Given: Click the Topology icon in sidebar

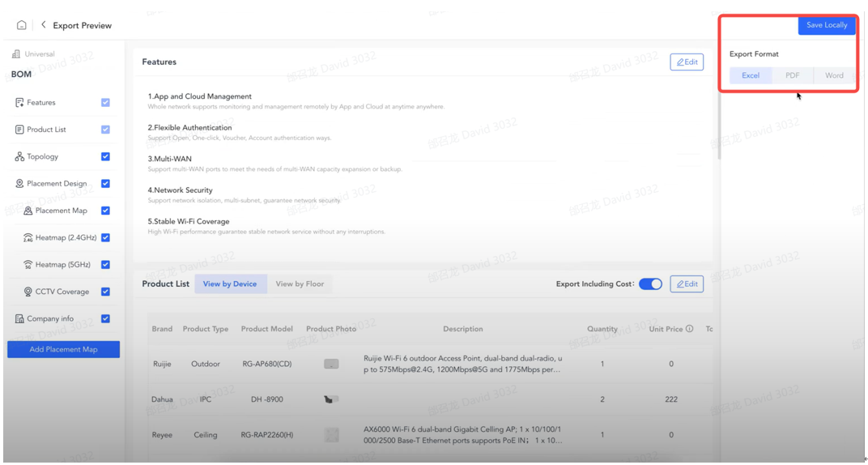Looking at the screenshot, I should [x=19, y=156].
